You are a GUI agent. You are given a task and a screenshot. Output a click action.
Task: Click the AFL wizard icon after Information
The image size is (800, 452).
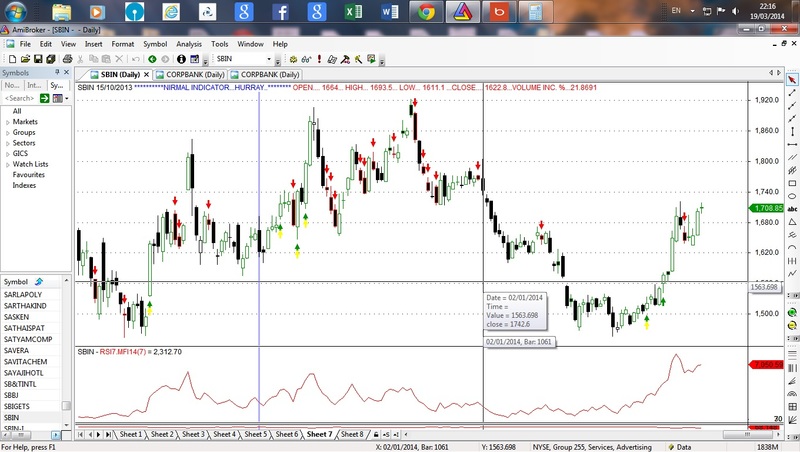(x=194, y=59)
